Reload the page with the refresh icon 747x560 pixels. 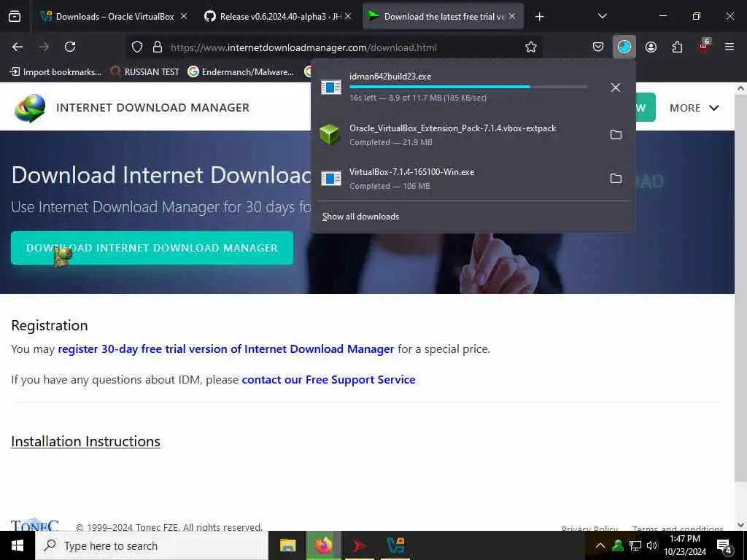click(70, 47)
